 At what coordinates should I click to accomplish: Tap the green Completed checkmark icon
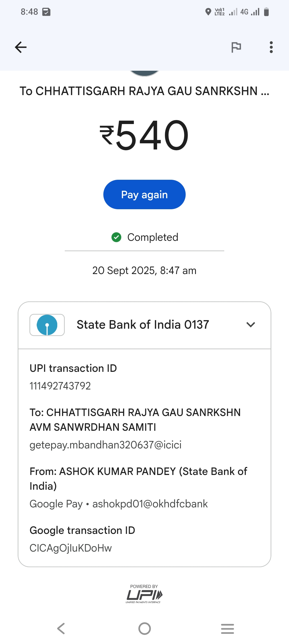click(116, 237)
